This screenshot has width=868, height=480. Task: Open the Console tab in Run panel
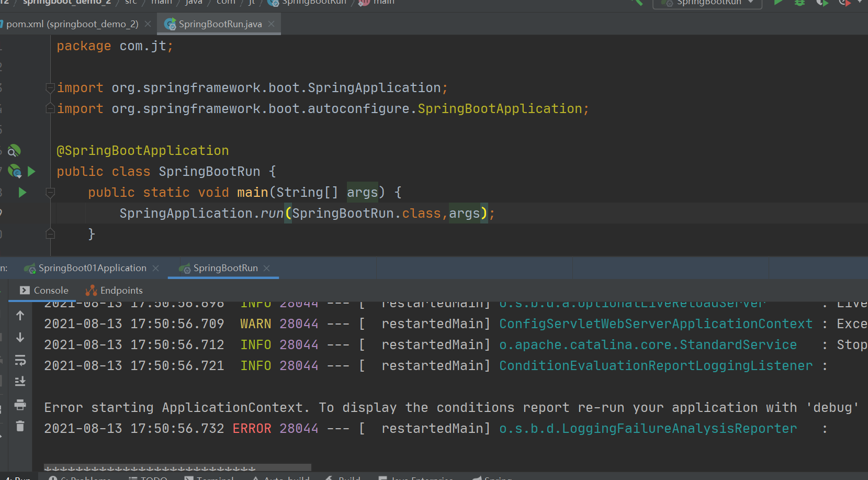click(x=44, y=291)
